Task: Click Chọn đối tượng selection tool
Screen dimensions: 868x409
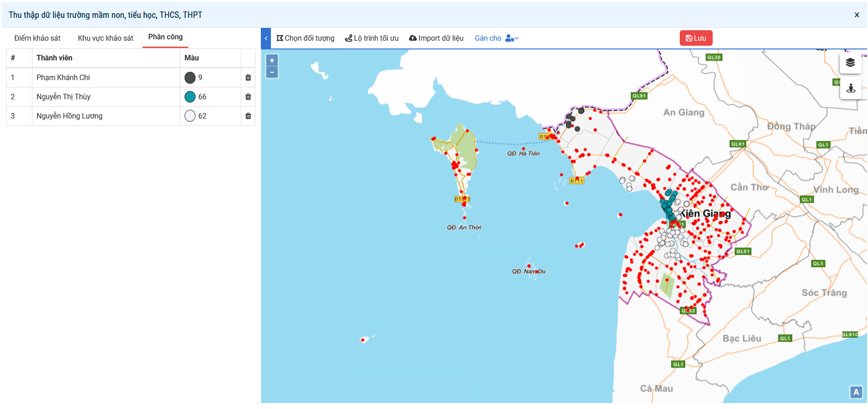Action: click(x=305, y=38)
